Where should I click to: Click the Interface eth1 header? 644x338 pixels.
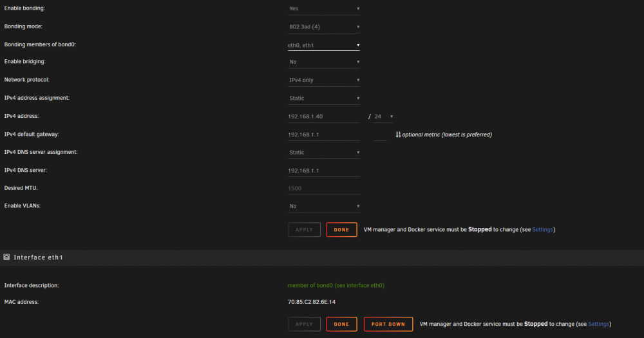tap(322, 258)
